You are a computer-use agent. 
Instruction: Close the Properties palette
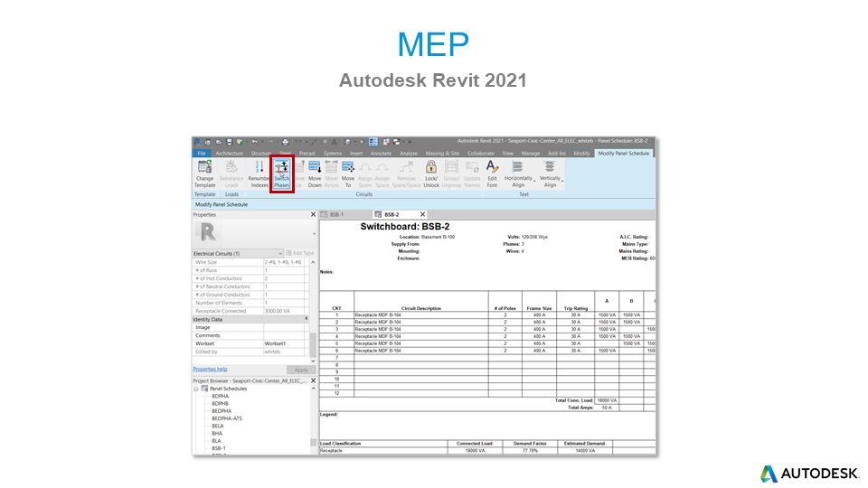click(313, 215)
